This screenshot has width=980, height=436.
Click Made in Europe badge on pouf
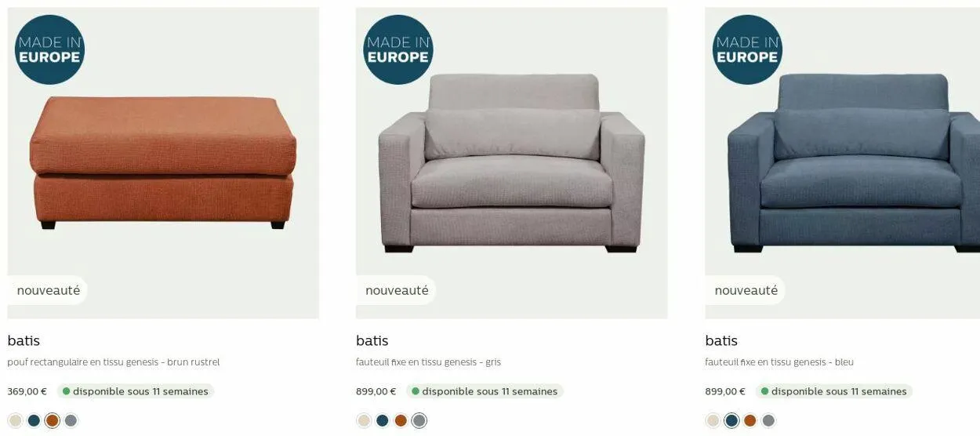click(49, 49)
